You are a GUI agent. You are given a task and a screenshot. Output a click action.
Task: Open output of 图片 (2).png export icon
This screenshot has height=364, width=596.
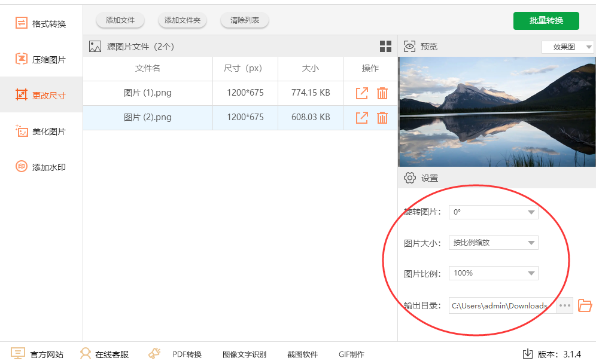[362, 118]
